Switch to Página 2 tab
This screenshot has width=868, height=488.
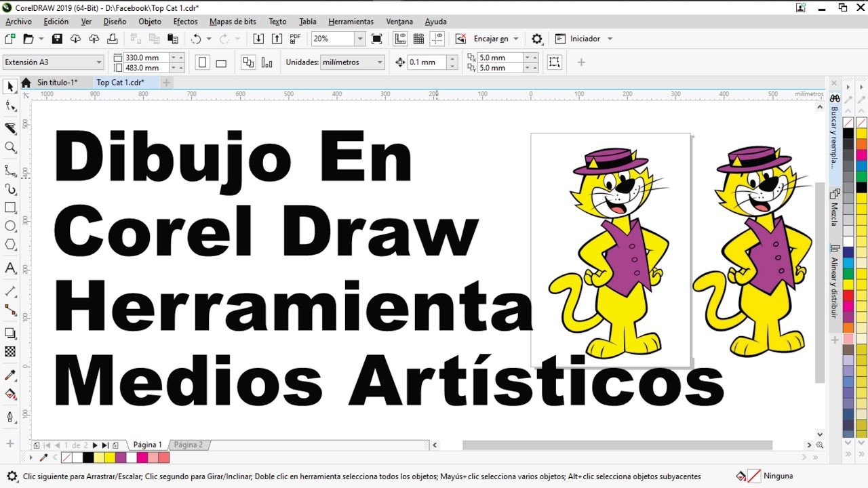tap(188, 445)
